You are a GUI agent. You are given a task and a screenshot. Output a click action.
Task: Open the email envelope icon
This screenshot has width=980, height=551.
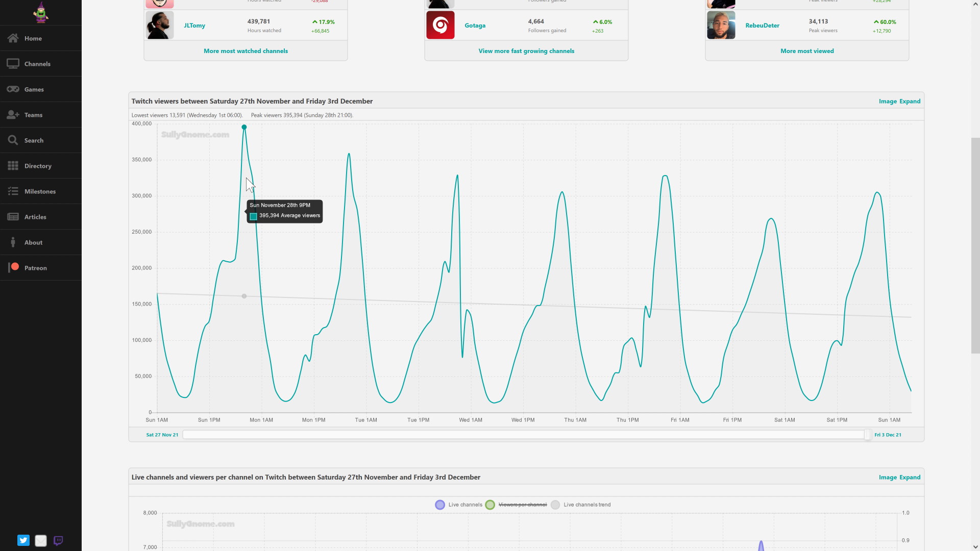pos(41,540)
